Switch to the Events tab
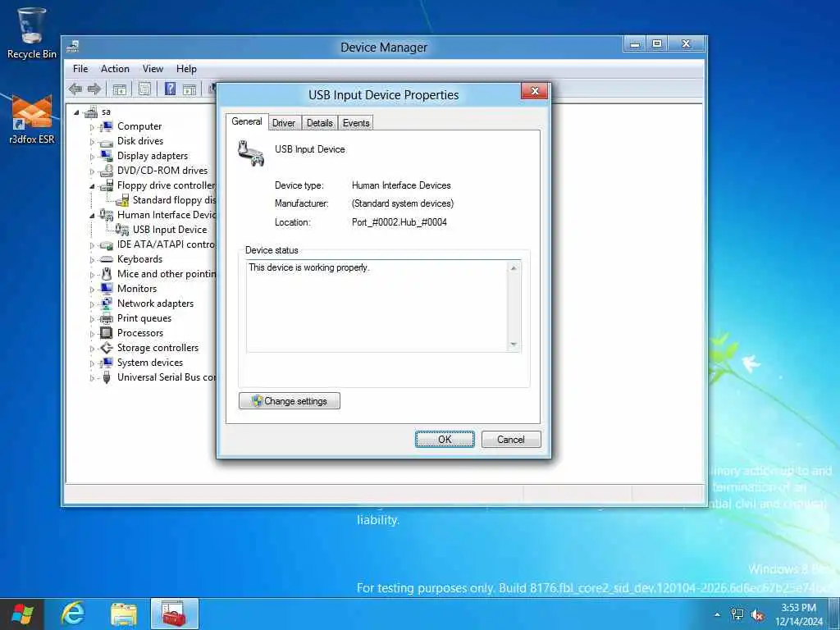 (x=356, y=123)
